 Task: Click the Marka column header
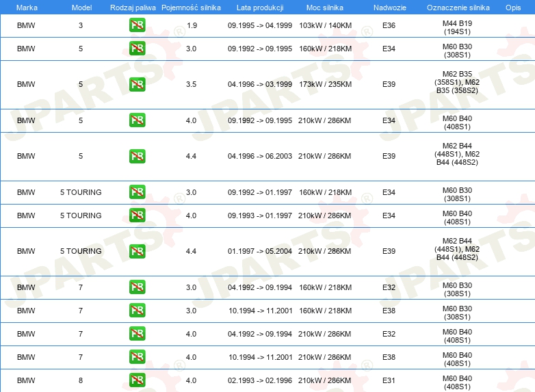tap(27, 8)
